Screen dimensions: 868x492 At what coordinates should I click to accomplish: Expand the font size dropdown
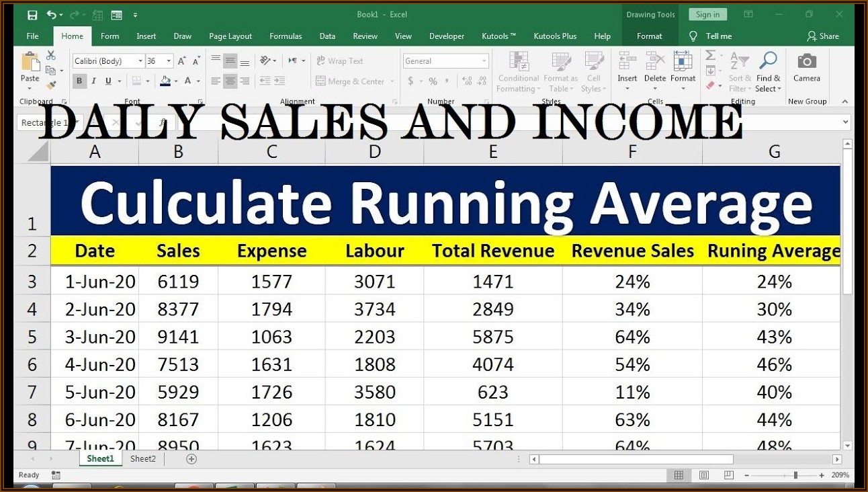(x=168, y=61)
